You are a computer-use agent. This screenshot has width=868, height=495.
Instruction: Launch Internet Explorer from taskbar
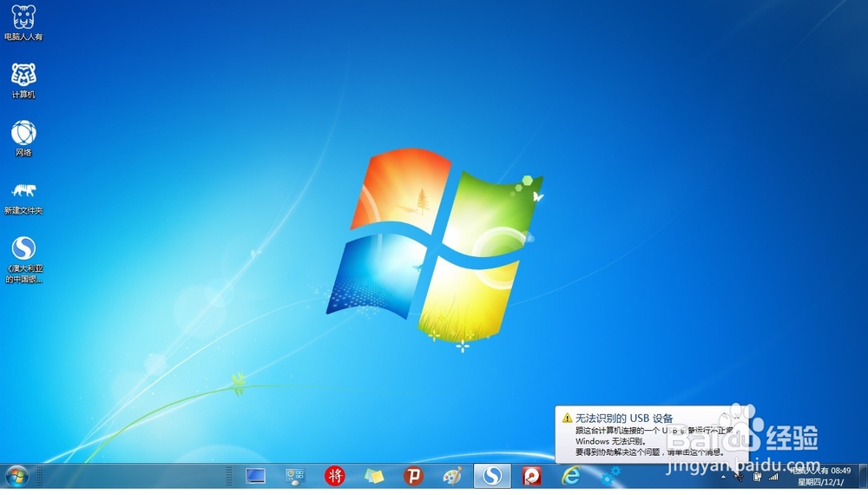click(571, 476)
